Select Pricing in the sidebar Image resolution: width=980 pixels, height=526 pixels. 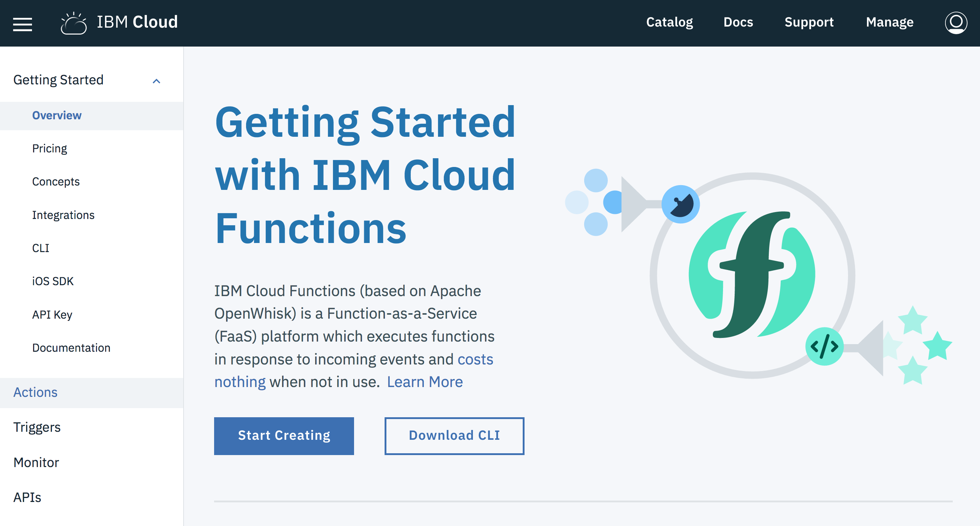click(49, 148)
